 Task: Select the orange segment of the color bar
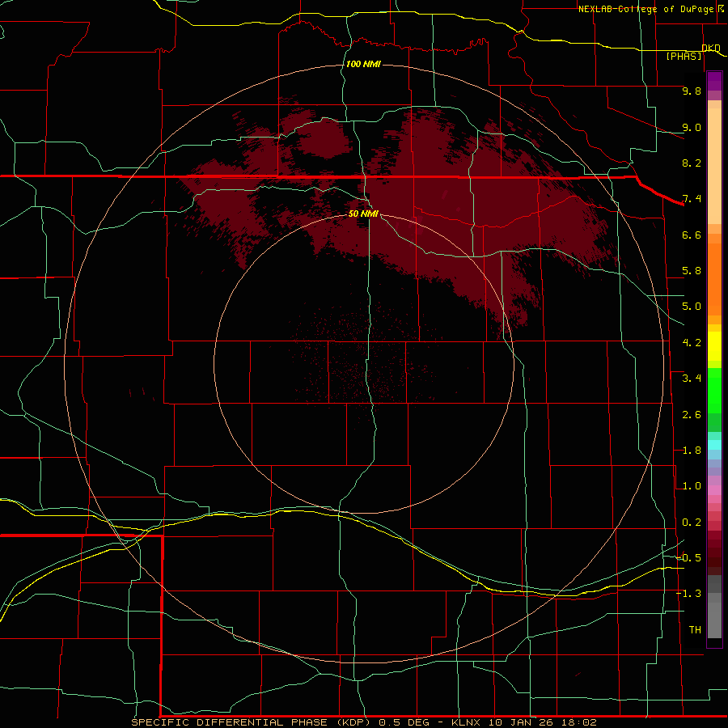(x=714, y=278)
